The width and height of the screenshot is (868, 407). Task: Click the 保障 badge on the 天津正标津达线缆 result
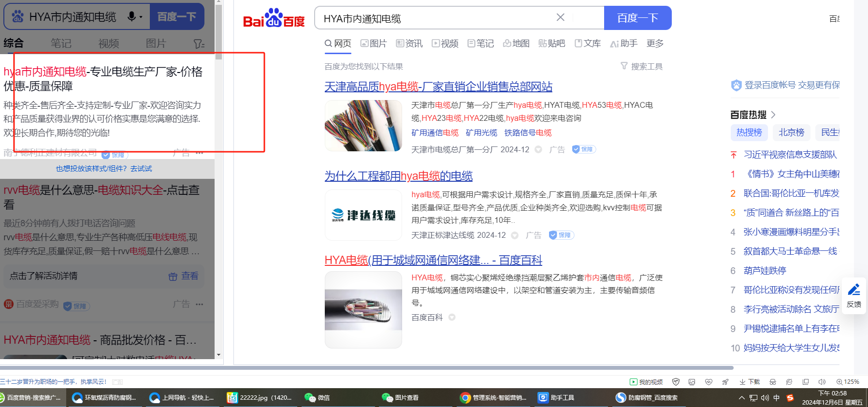point(561,235)
